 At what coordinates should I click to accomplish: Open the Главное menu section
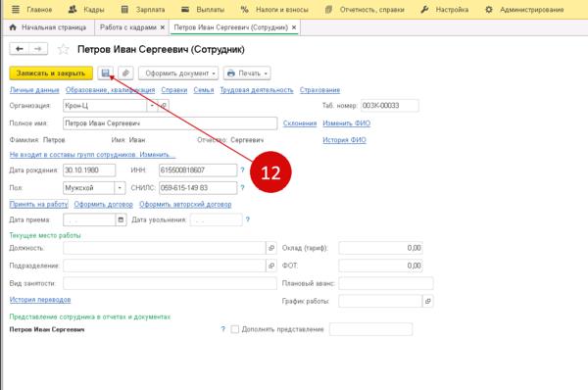pos(32,10)
